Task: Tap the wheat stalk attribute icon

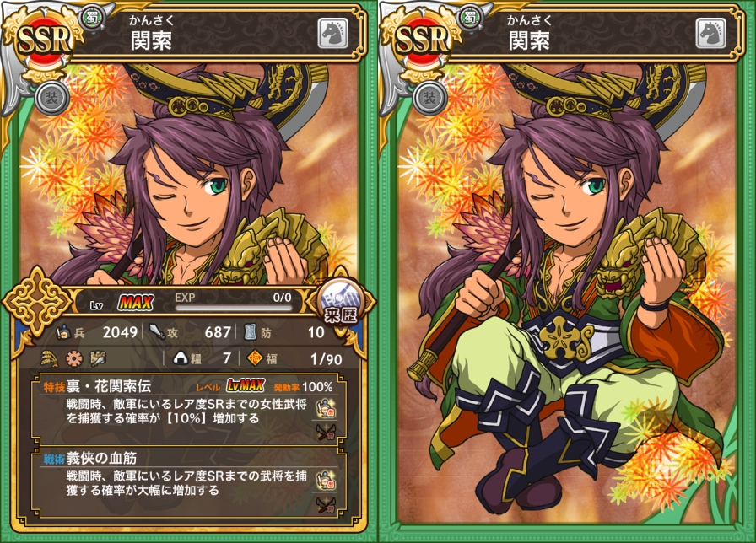Action: point(49,358)
